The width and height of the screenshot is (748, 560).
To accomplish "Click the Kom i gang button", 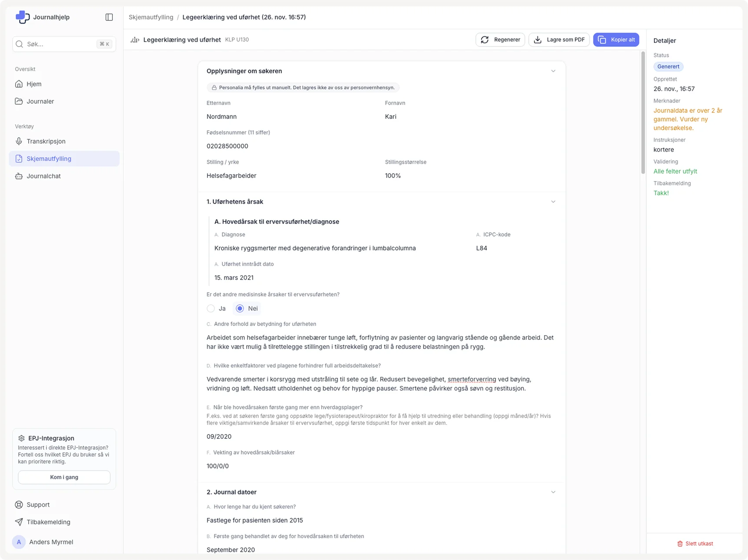I will [x=64, y=477].
